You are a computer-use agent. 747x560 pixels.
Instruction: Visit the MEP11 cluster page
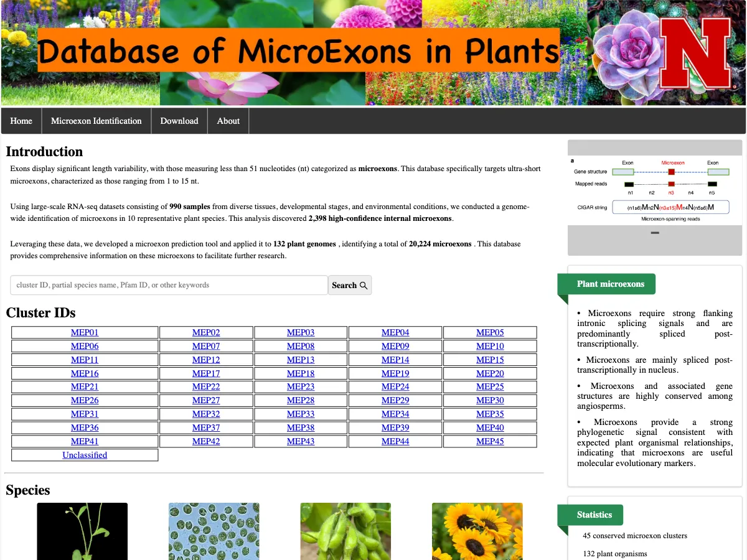pyautogui.click(x=85, y=360)
